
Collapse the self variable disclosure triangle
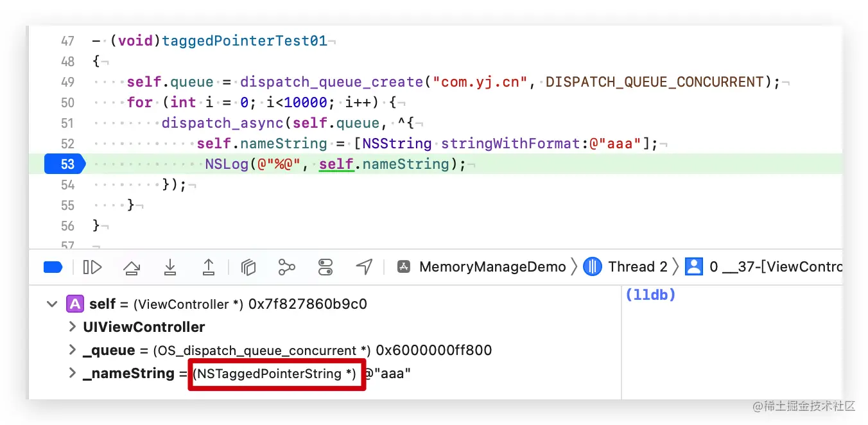pyautogui.click(x=52, y=304)
